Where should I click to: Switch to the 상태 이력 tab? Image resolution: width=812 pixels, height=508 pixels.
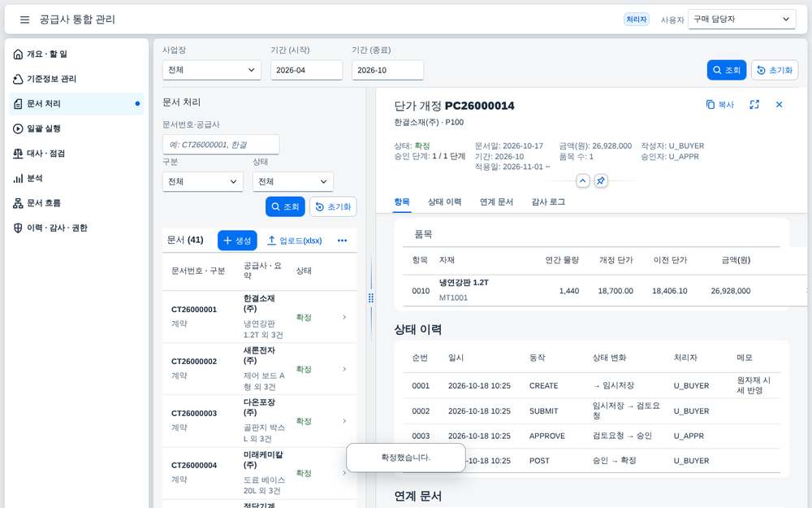tap(444, 202)
